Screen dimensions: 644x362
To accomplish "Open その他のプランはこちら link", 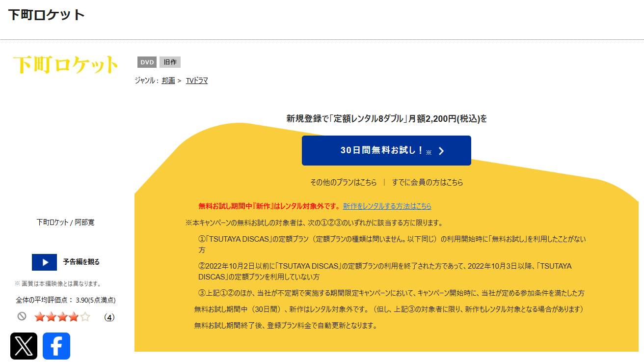I will [x=344, y=182].
